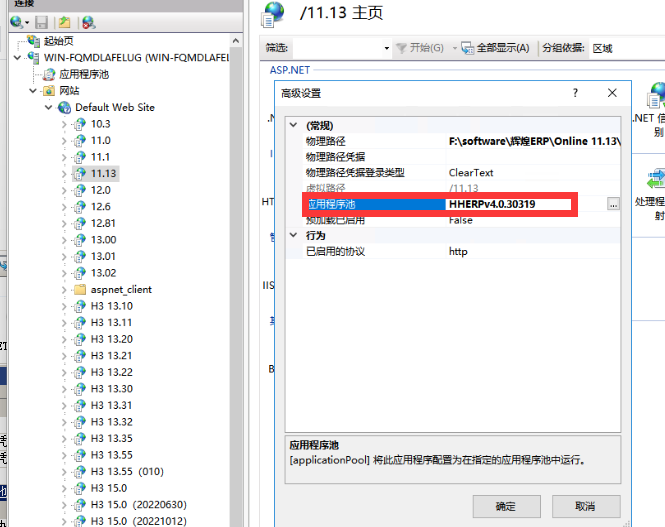The image size is (665, 527).
Task: Click the connect-to-server globe icon in toolbar
Action: pos(17,22)
